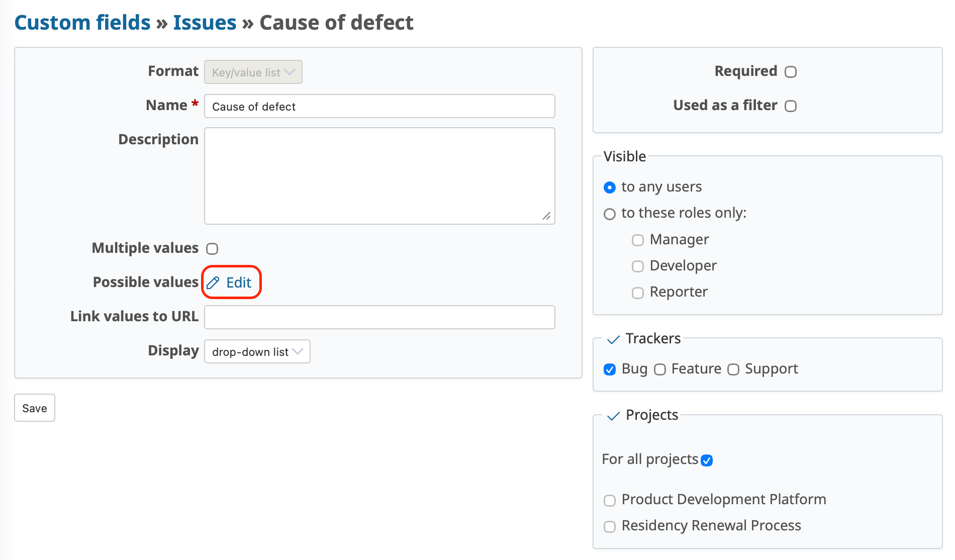Check the Required checkbox
The height and width of the screenshot is (560, 955).
[x=790, y=72]
